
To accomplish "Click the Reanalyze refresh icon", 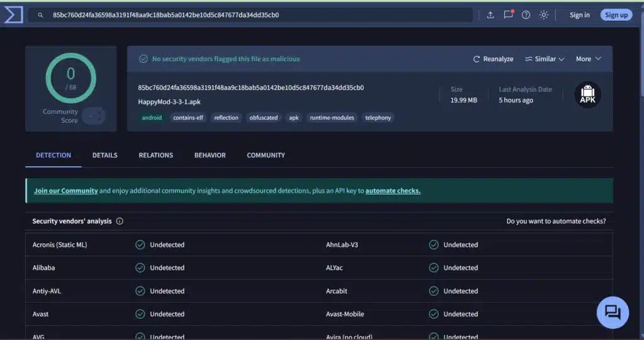I will 477,59.
